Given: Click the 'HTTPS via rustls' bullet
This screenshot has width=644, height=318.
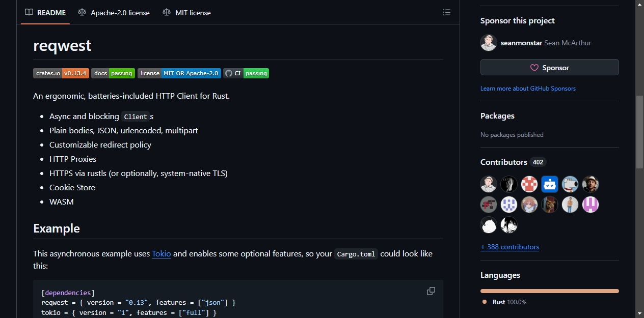Looking at the screenshot, I should 139,174.
